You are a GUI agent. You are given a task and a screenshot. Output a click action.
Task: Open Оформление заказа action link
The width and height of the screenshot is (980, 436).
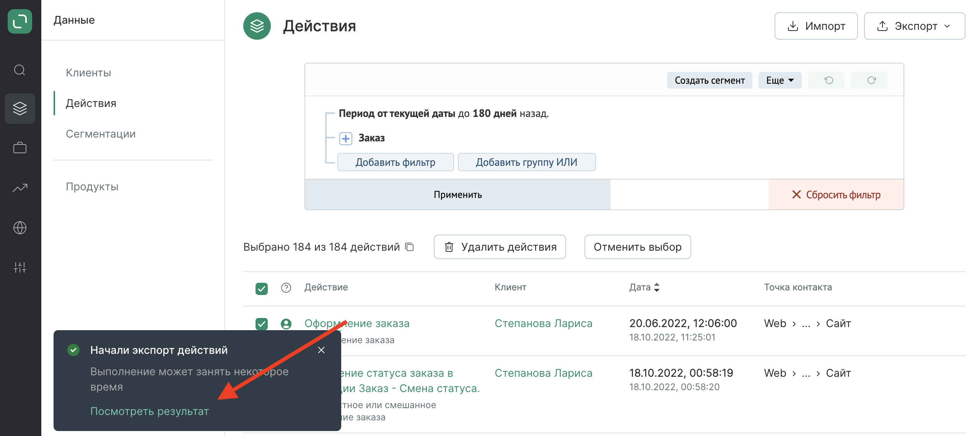[x=357, y=323]
